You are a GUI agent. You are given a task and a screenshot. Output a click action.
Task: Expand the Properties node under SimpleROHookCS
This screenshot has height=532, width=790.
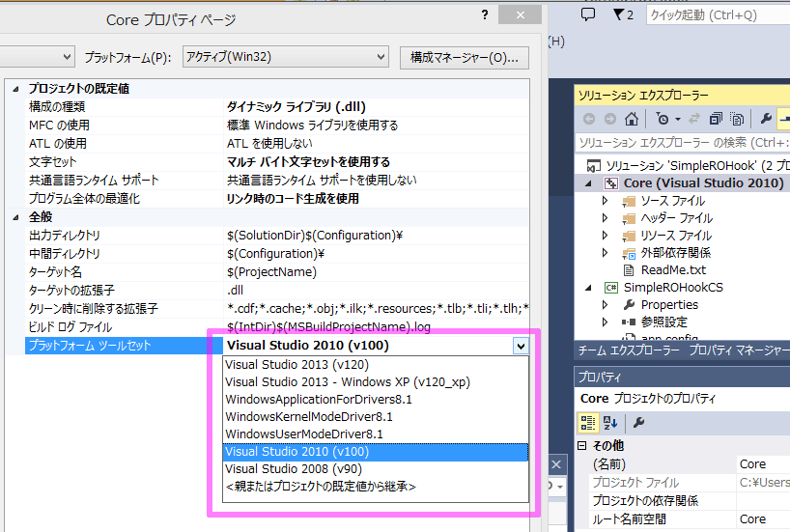tap(606, 304)
